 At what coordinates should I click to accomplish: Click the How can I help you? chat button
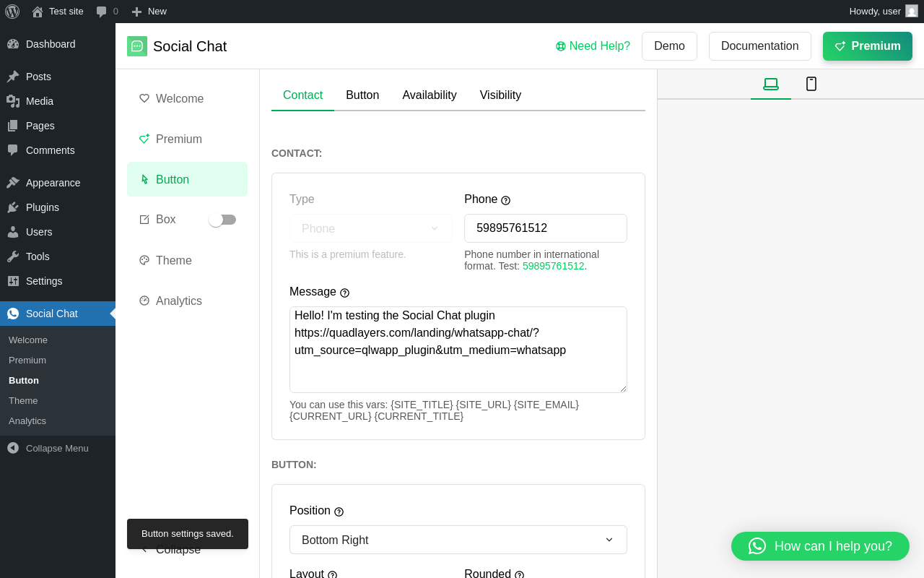coord(820,546)
